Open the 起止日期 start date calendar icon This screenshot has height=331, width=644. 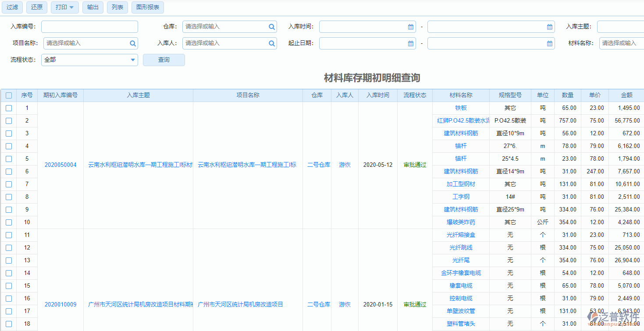point(410,43)
